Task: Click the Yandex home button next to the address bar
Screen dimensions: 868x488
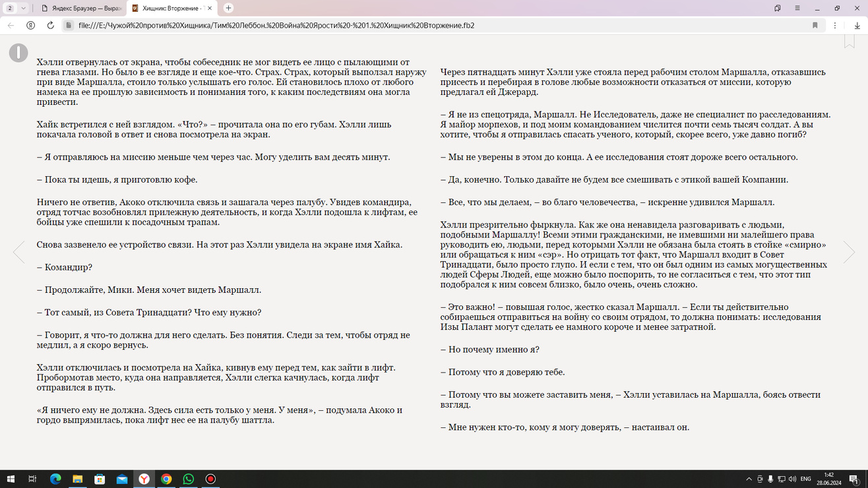Action: tap(30, 25)
